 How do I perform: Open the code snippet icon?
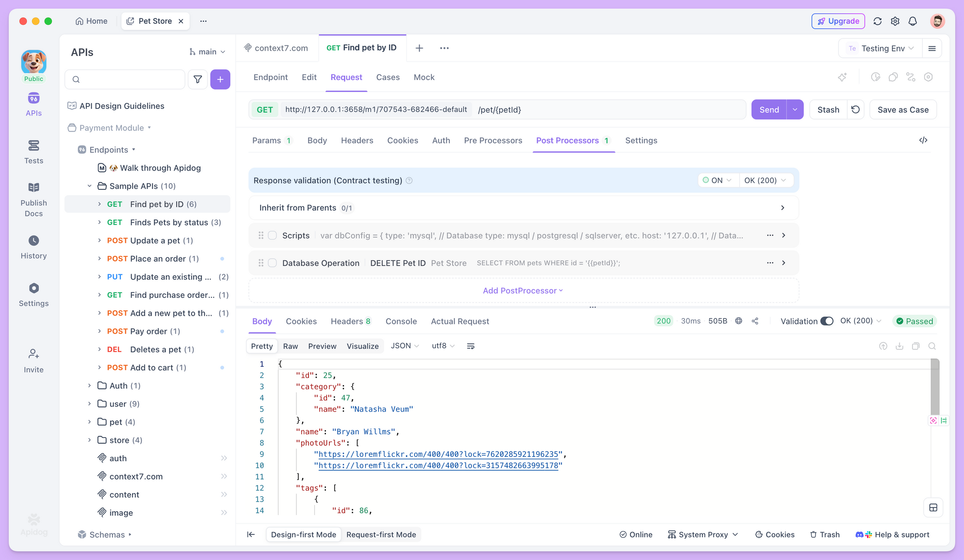click(x=923, y=140)
